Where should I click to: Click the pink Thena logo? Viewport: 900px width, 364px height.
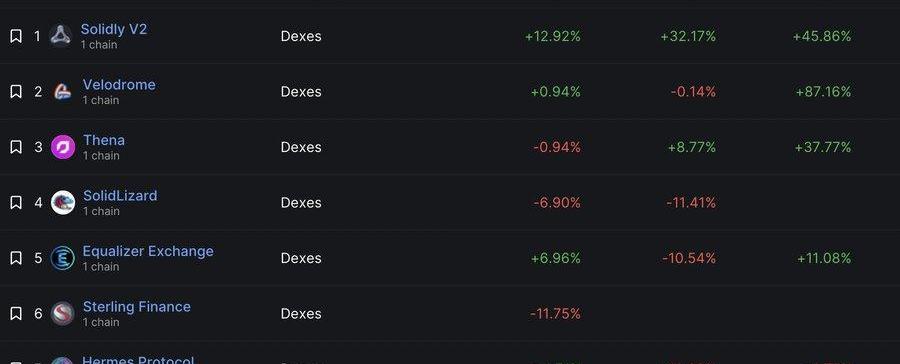(x=63, y=147)
